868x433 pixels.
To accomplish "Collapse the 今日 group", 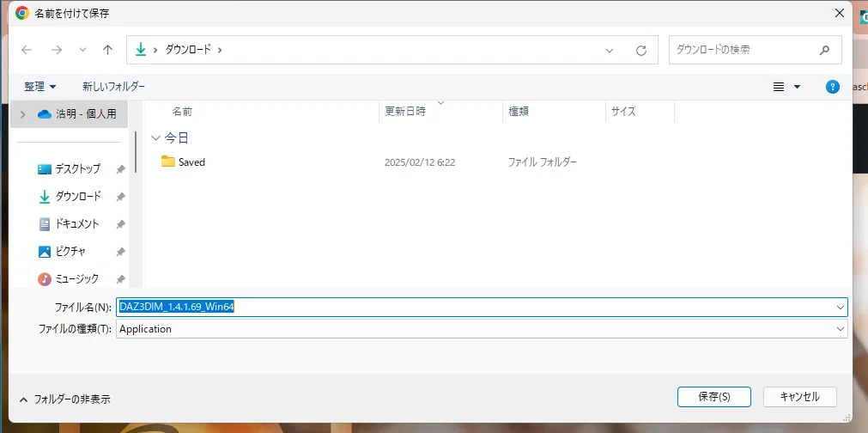I will point(155,137).
